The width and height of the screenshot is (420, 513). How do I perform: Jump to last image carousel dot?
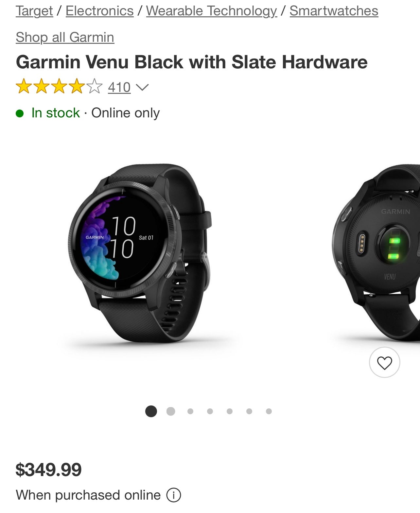269,411
